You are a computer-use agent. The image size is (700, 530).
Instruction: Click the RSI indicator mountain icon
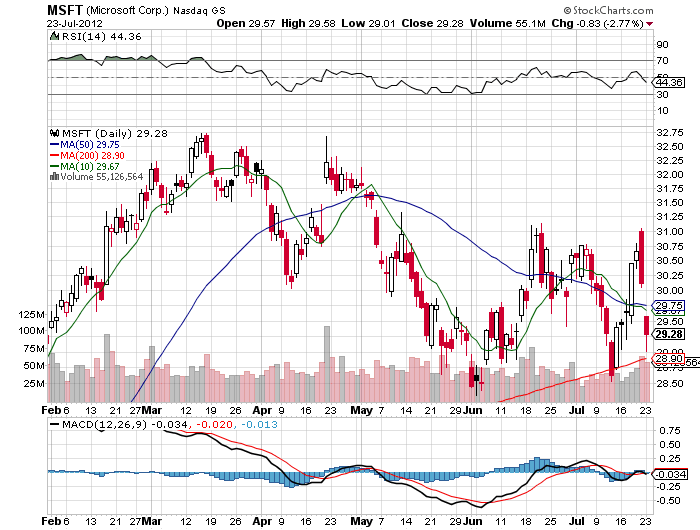pos(54,36)
